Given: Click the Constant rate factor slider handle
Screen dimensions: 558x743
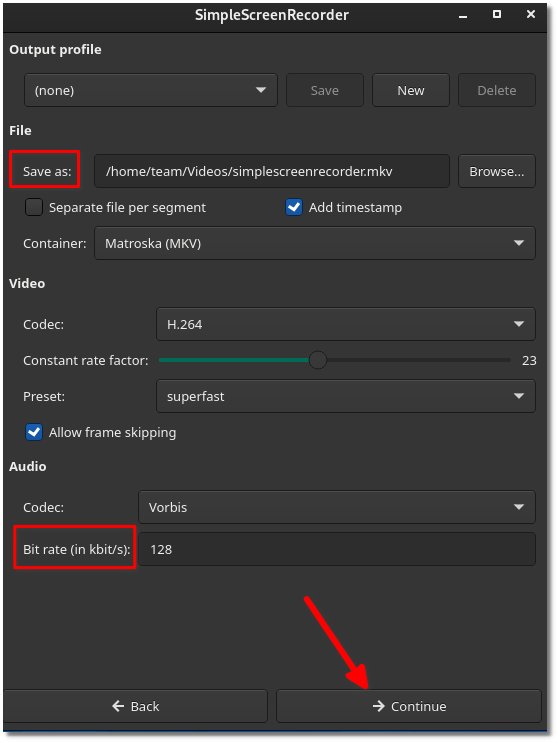Looking at the screenshot, I should point(318,360).
